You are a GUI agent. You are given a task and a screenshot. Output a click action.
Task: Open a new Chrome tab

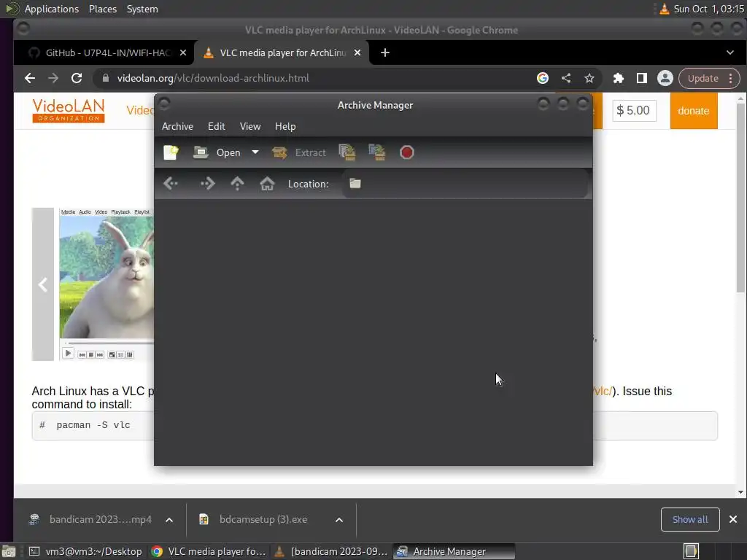click(x=385, y=52)
